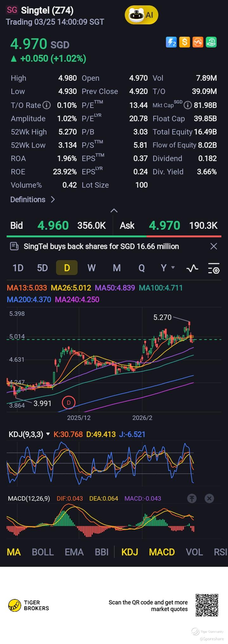Tap the blue lightning Level 2 icon
The image size is (228, 644).
click(171, 42)
